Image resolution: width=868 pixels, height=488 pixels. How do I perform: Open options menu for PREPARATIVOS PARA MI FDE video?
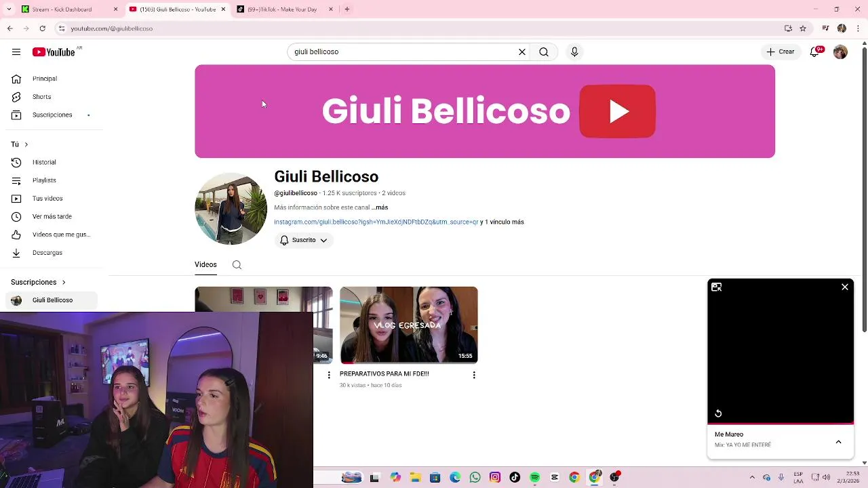(x=474, y=375)
